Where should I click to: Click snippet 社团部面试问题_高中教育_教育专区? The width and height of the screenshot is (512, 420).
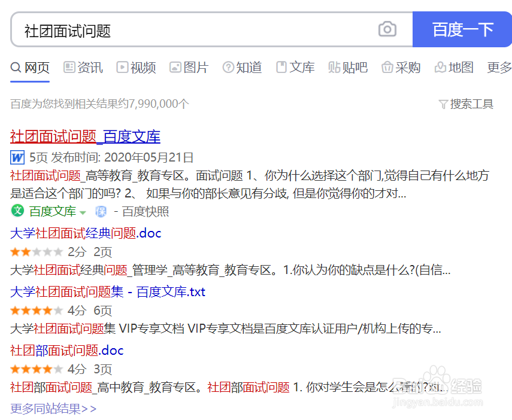pyautogui.click(x=229, y=387)
